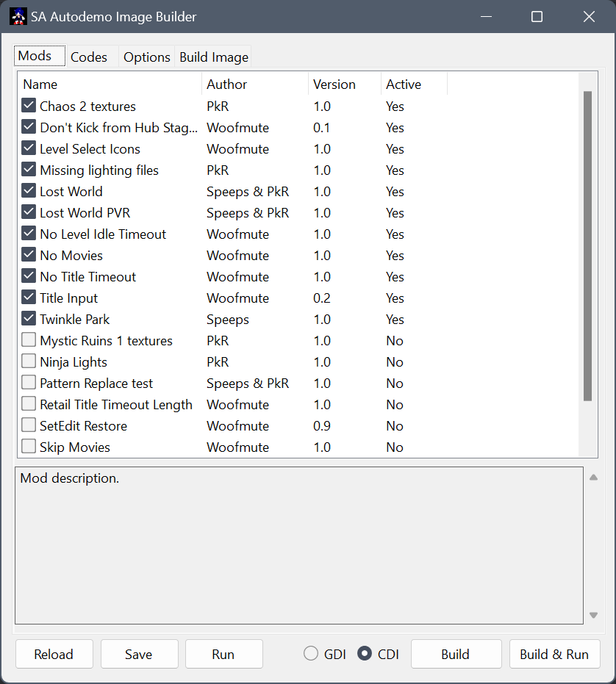The width and height of the screenshot is (616, 684).
Task: Click the description scroll down arrow
Action: coord(593,616)
